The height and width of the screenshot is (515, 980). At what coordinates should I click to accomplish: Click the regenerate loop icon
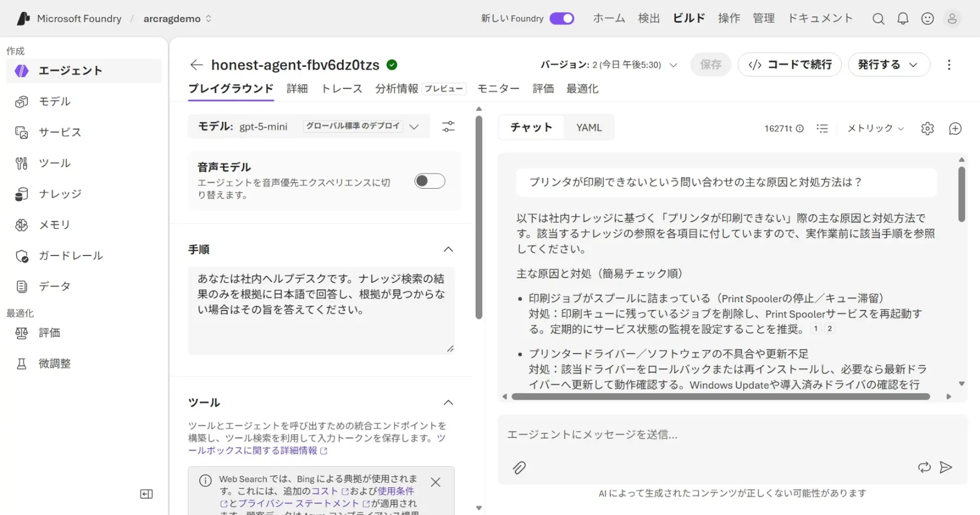(924, 468)
